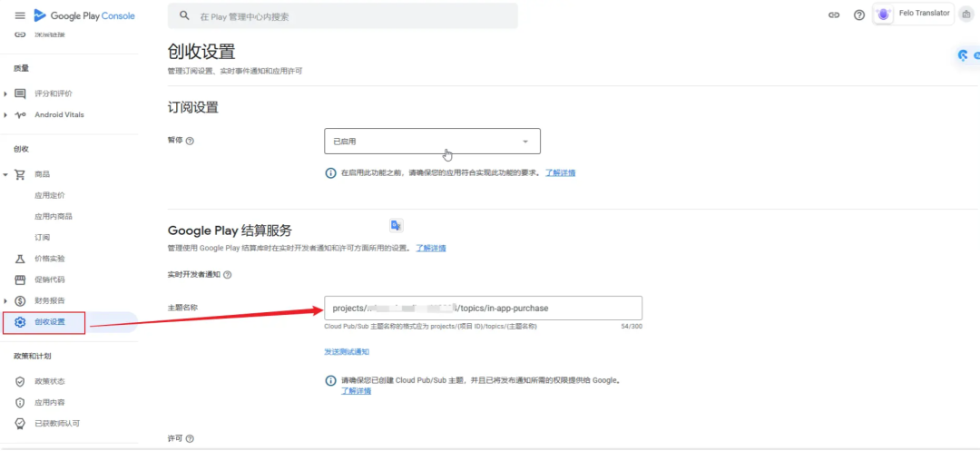The image size is (980, 451).
Task: Click the 政策状态 shield icon
Action: pos(20,381)
